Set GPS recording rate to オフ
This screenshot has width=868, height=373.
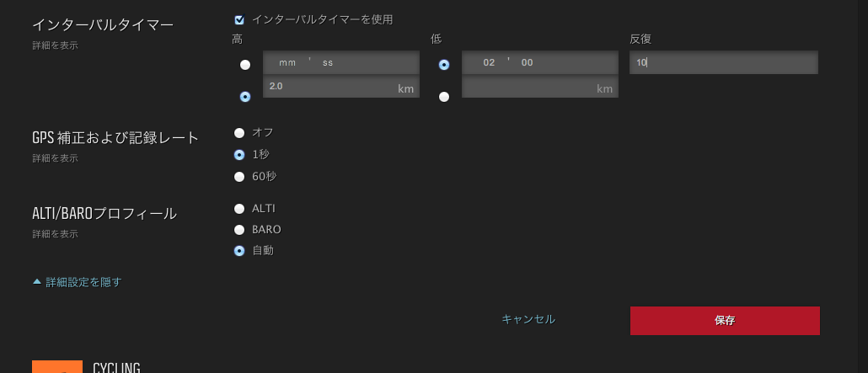click(x=239, y=133)
